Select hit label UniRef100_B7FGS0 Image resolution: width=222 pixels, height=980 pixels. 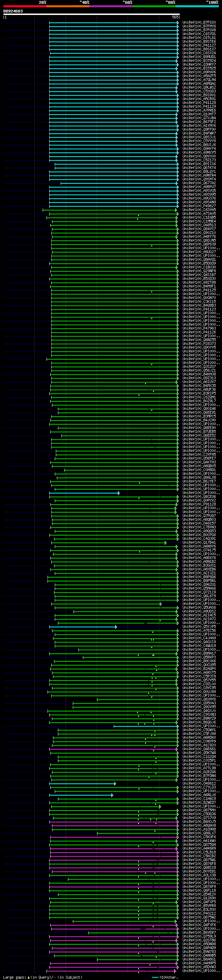pos(199,23)
